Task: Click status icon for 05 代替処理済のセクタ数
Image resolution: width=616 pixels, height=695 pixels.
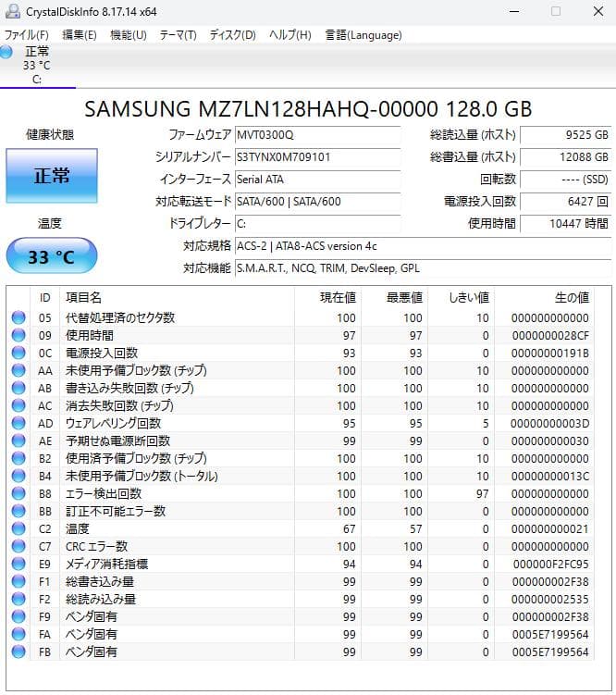Action: coord(18,317)
